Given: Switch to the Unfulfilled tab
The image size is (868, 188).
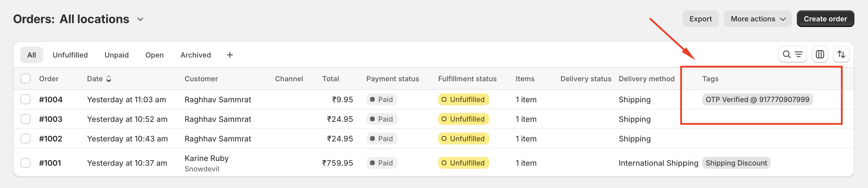Looking at the screenshot, I should pyautogui.click(x=70, y=55).
